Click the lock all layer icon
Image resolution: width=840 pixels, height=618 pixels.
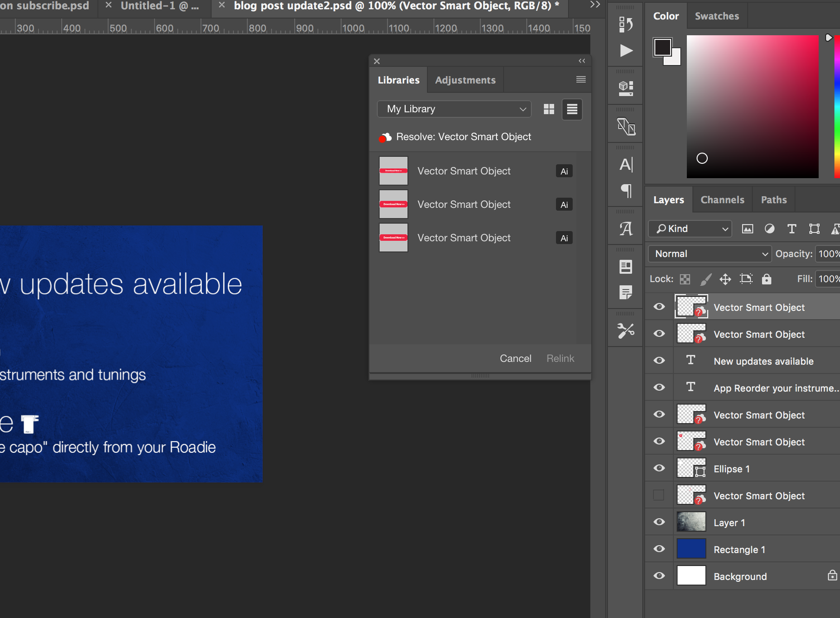click(766, 279)
